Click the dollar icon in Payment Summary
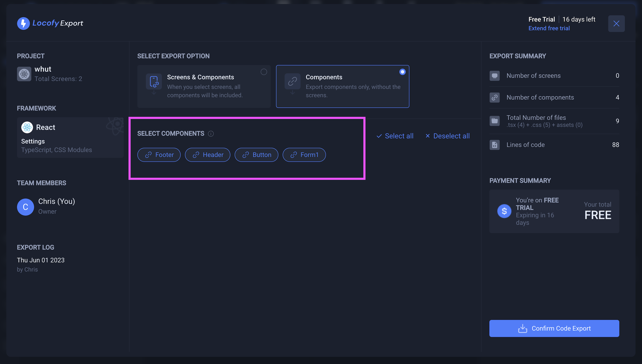The width and height of the screenshot is (642, 364). click(x=504, y=211)
